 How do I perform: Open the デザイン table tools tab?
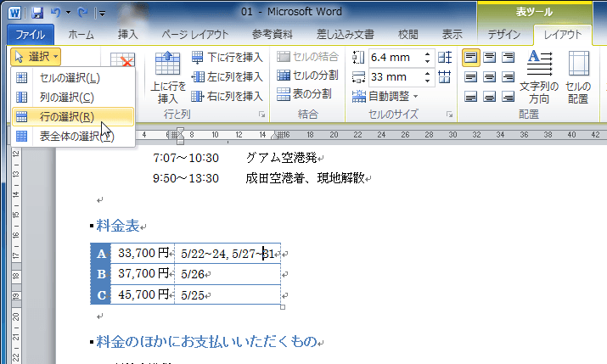[x=504, y=35]
